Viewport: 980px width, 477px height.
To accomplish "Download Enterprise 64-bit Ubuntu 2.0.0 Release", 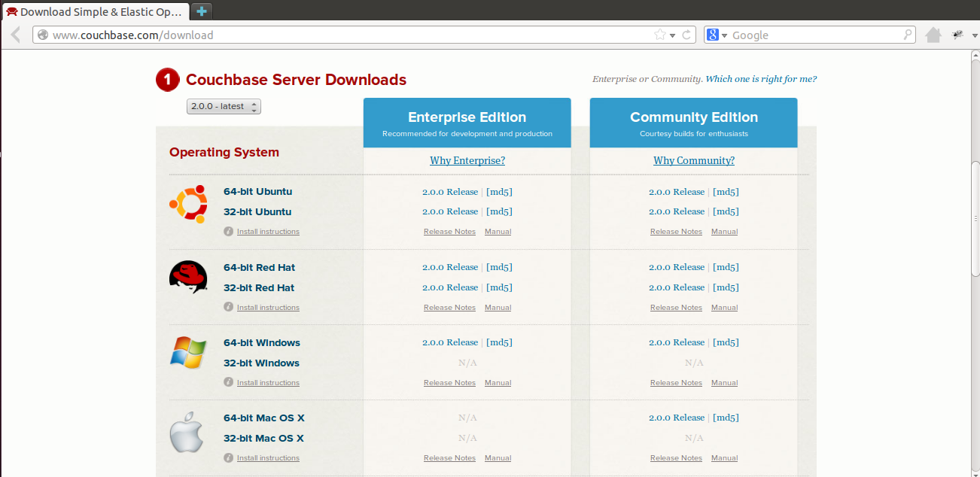I will pos(450,192).
